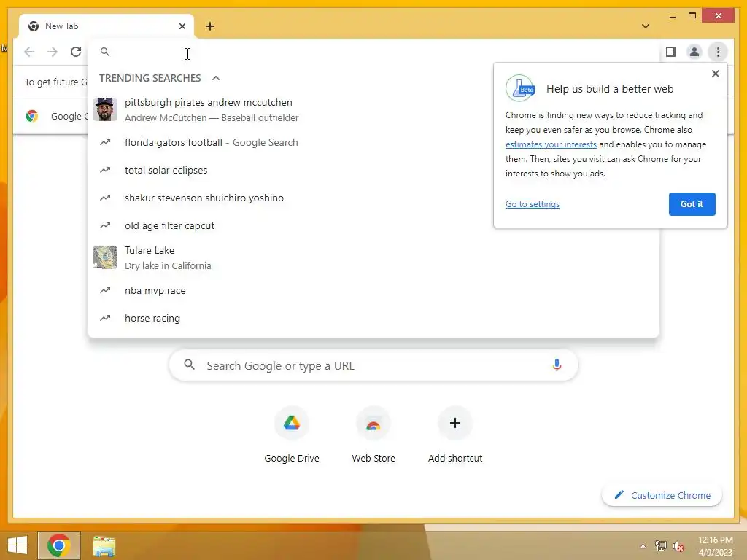Viewport: 747px width, 560px height.
Task: Open Go to settings link
Action: [532, 204]
